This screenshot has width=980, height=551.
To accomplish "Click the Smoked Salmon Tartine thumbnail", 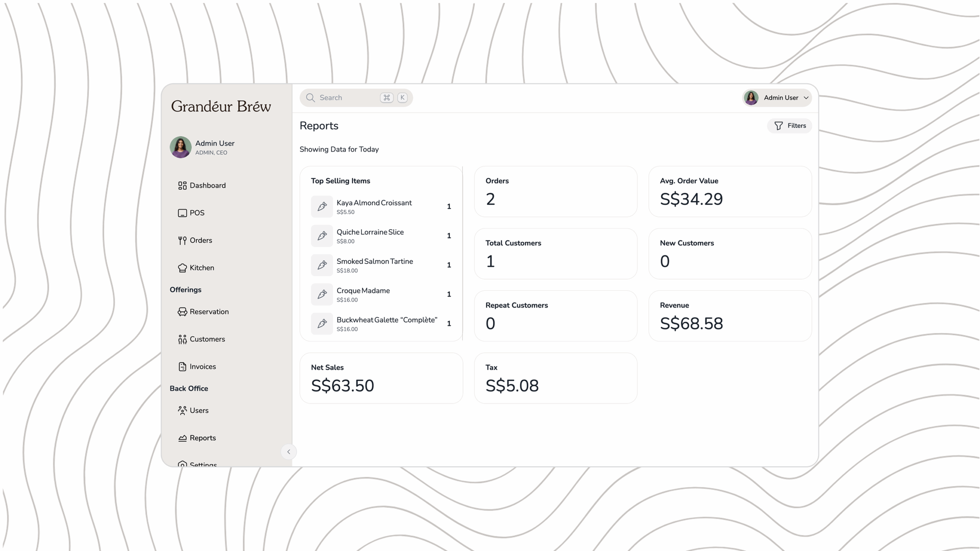I will point(322,265).
